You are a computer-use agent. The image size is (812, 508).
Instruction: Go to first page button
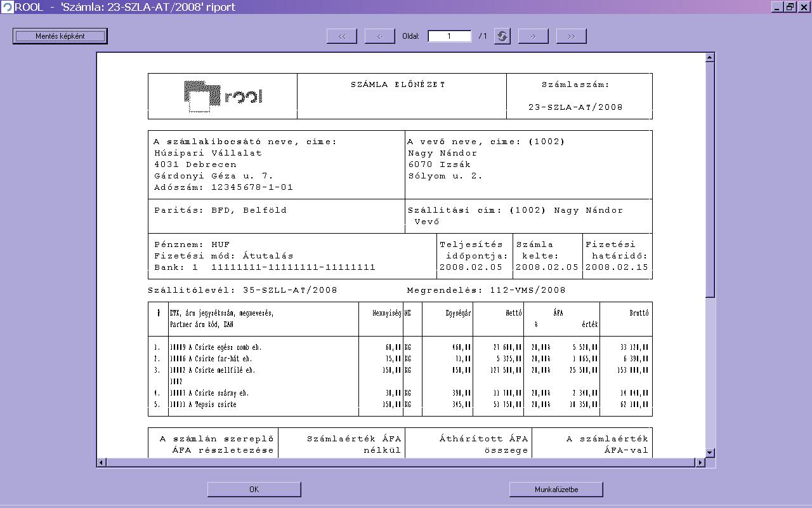click(342, 36)
